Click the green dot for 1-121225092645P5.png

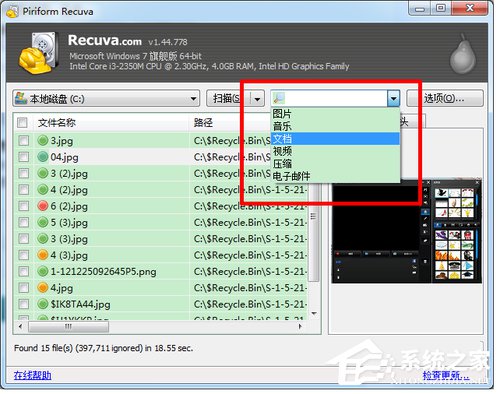click(x=43, y=271)
